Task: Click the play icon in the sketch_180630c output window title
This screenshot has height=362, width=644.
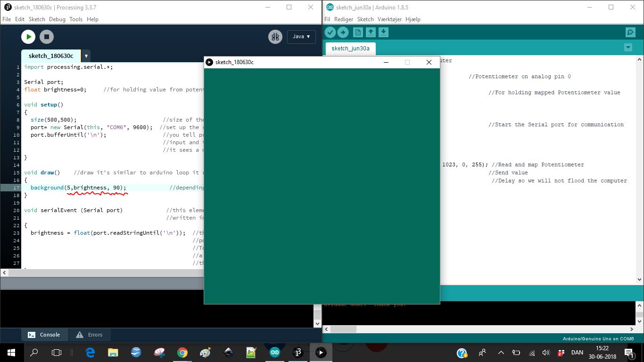Action: pos(209,62)
